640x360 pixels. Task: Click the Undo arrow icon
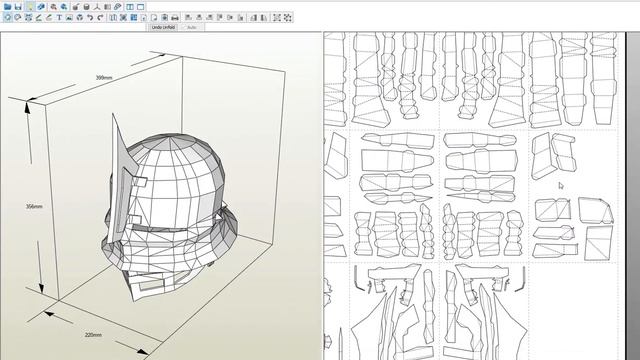pos(90,18)
